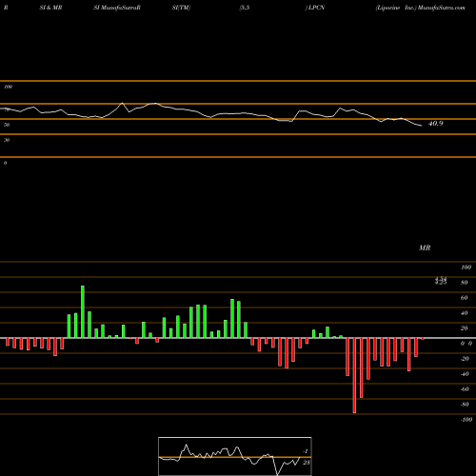
Task: Click the longest red MR bar
Action: pos(354,375)
